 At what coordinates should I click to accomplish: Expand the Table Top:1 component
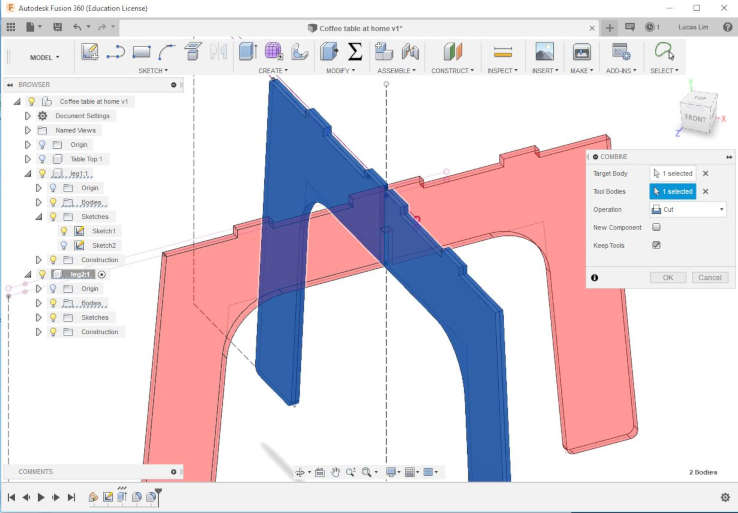pos(27,159)
